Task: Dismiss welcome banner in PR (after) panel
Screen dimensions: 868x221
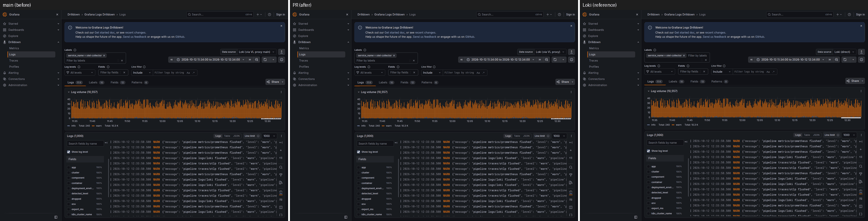Action: [x=571, y=26]
